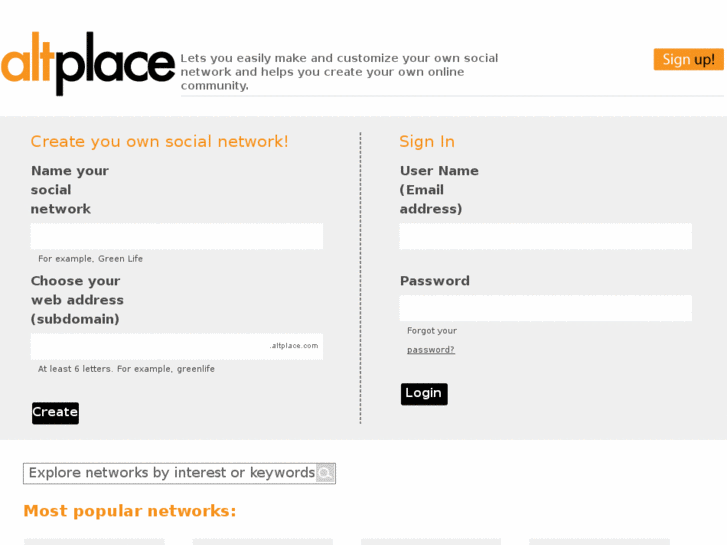Click the Create you own social network heading

point(159,142)
